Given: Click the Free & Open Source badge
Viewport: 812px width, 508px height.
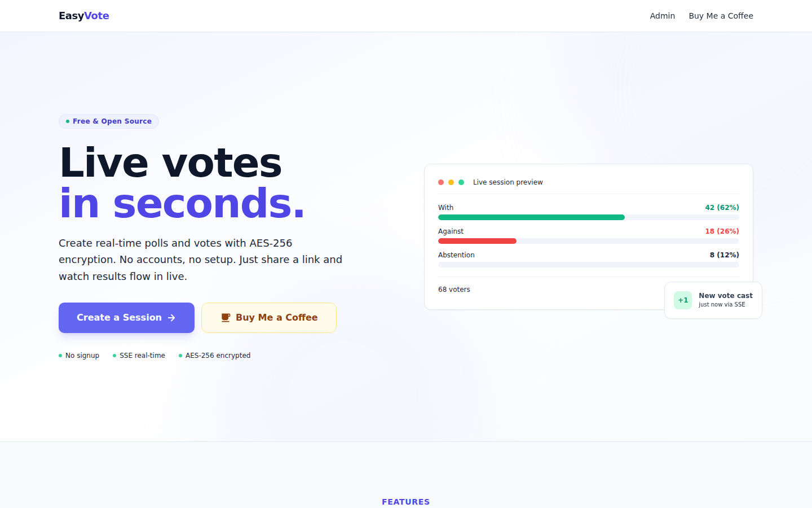Looking at the screenshot, I should point(109,121).
